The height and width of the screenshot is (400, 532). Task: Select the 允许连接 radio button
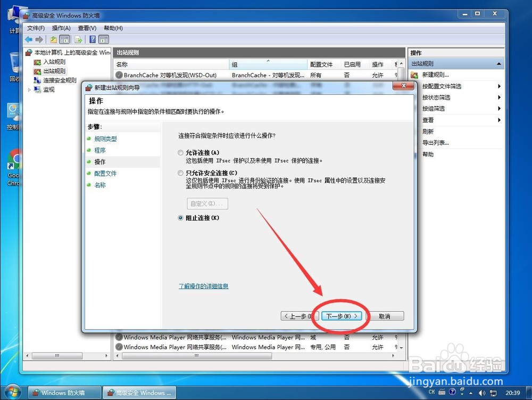(x=180, y=152)
